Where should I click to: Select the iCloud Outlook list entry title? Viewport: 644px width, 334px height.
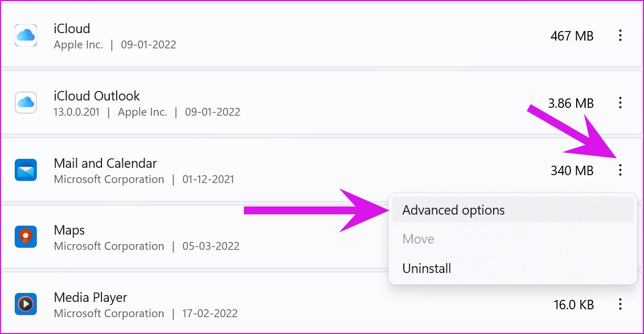[x=97, y=96]
